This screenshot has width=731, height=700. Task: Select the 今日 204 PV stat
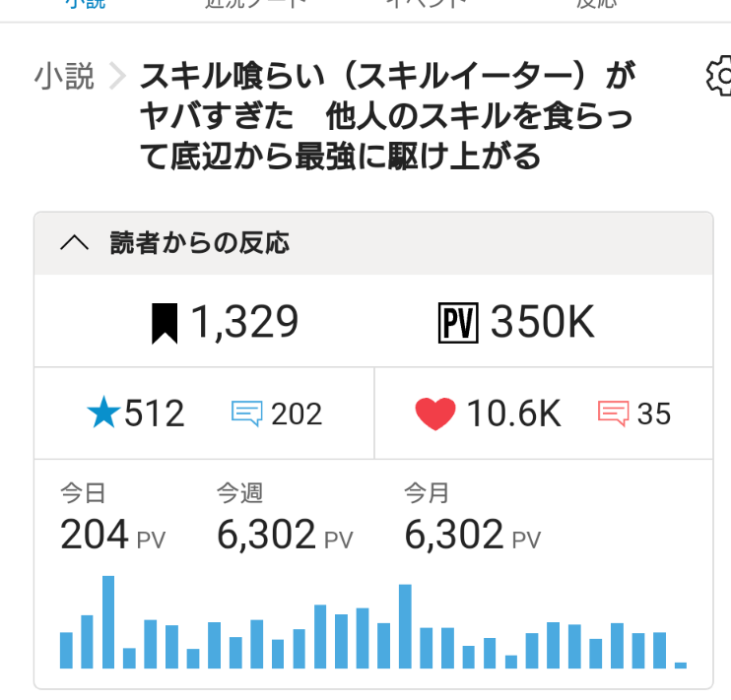112,523
